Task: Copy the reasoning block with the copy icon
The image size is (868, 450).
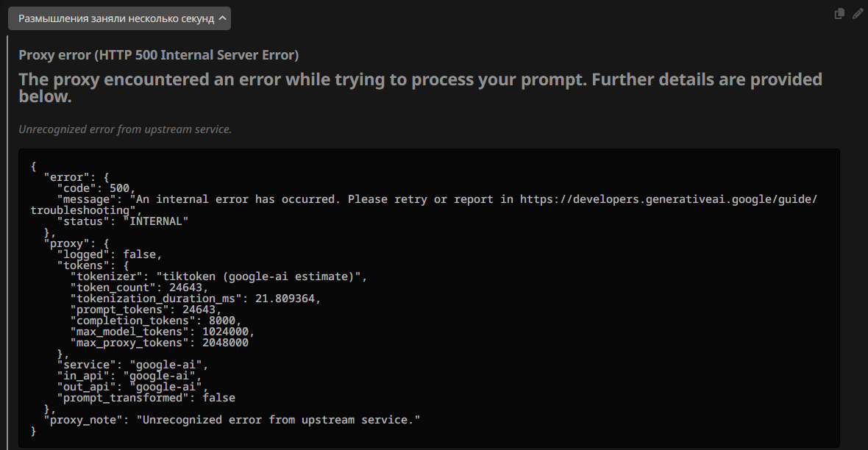Action: (839, 14)
